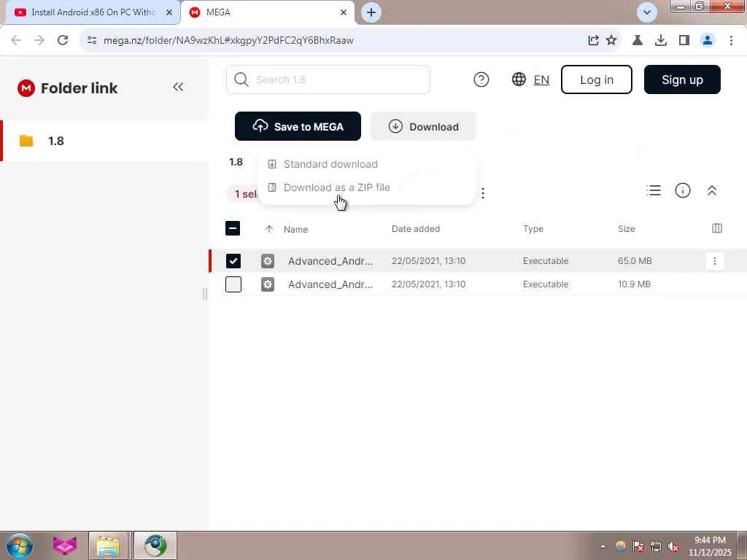Open the Chrome profile avatar
The width and height of the screenshot is (747, 560).
click(708, 41)
